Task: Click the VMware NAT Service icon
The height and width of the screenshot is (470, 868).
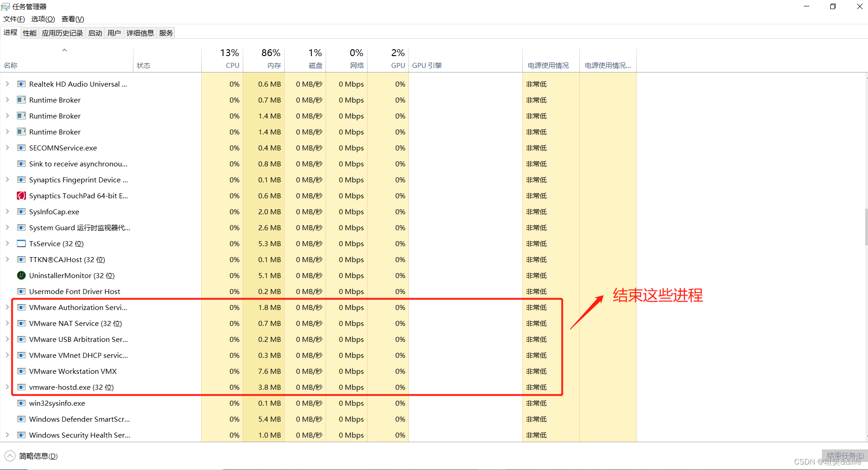Action: (21, 323)
